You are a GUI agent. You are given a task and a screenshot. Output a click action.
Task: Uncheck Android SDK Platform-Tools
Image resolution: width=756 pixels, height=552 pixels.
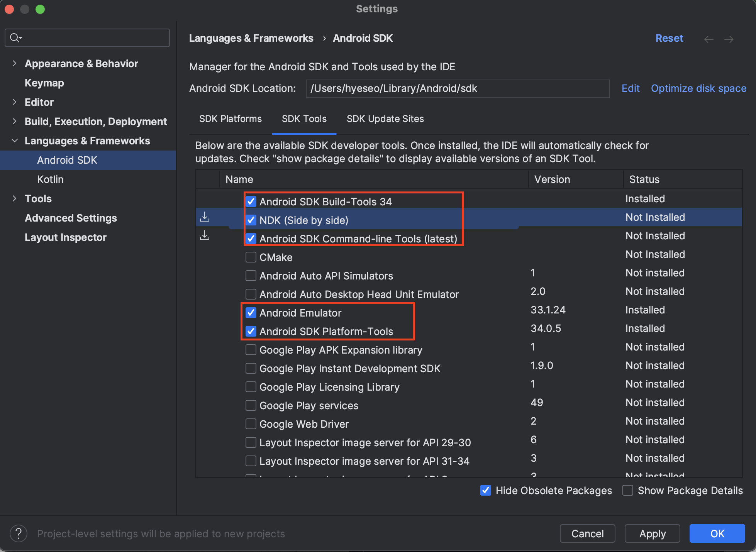pos(251,331)
